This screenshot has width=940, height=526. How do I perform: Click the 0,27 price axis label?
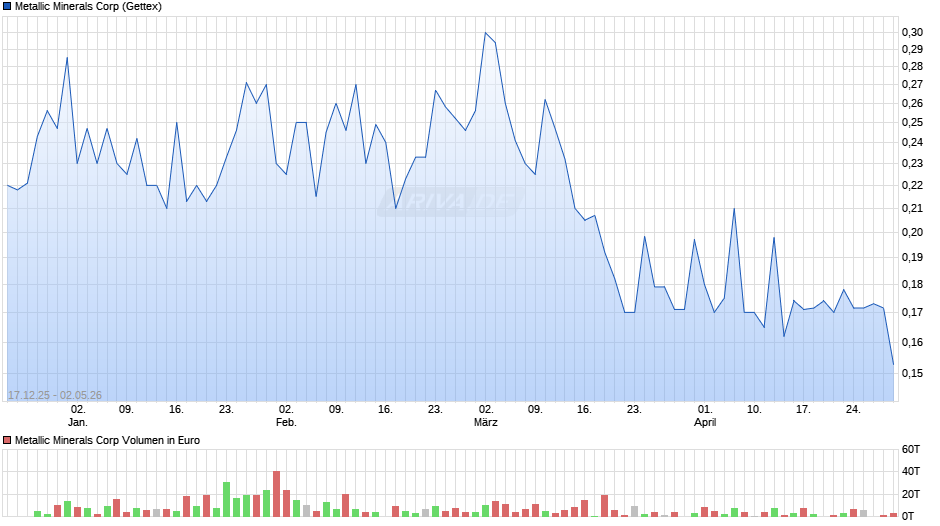tap(912, 85)
